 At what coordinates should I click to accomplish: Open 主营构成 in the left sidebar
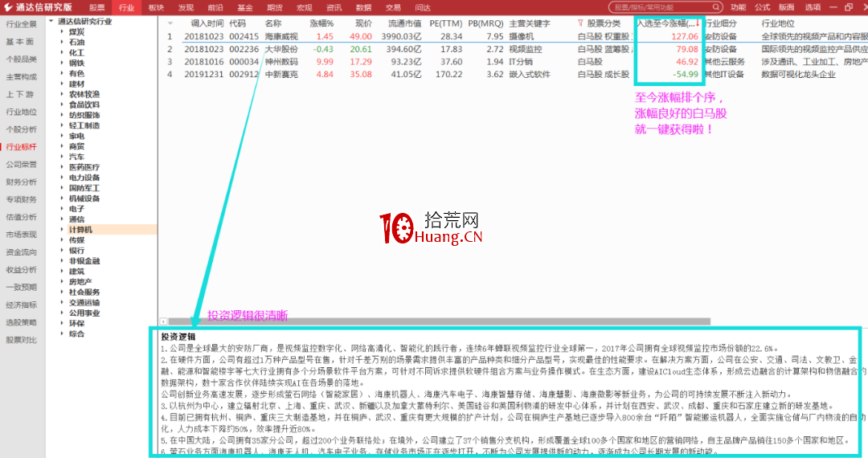[22, 76]
